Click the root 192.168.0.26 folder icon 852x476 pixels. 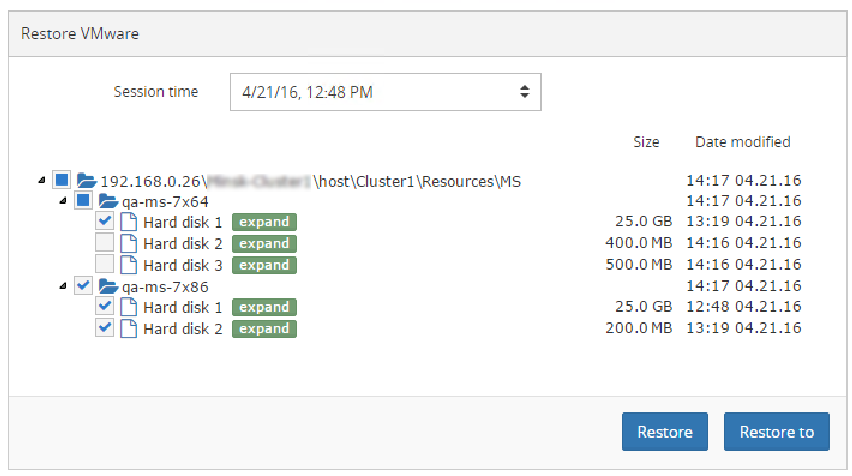coord(86,180)
